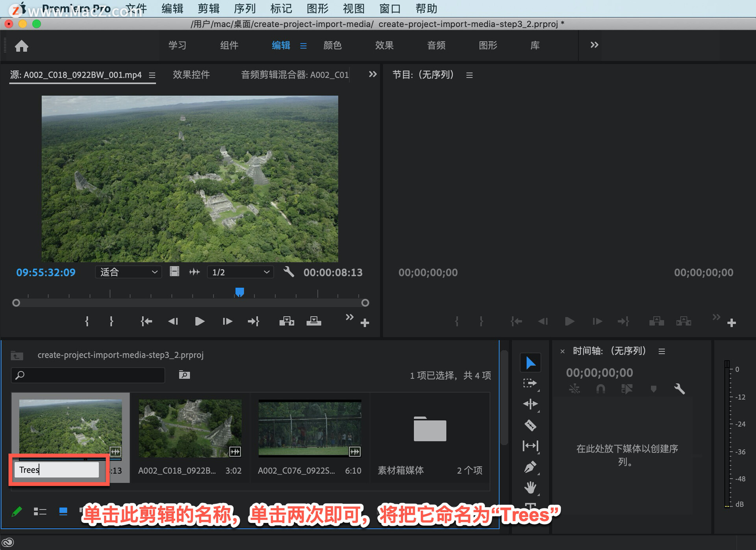Select A002_C076_0922S clip thumbnail
756x550 pixels.
click(x=310, y=428)
